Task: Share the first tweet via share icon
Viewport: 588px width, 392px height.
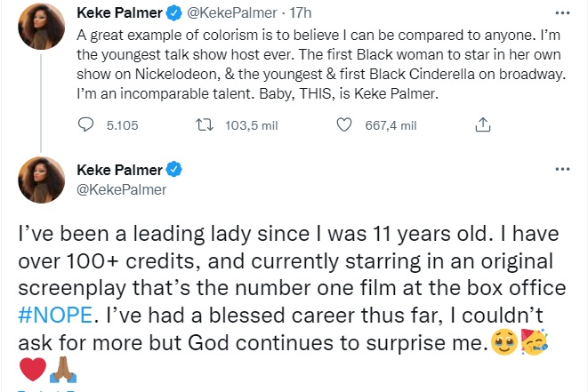Action: (x=484, y=125)
